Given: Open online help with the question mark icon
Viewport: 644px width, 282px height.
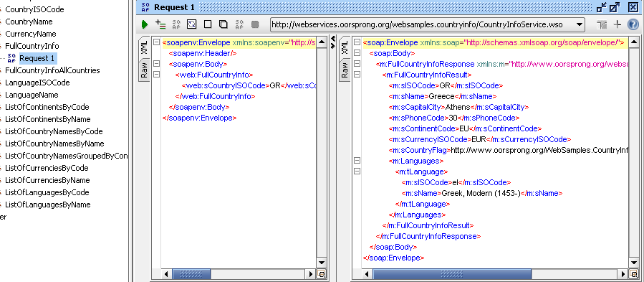Looking at the screenshot, I should 633,24.
